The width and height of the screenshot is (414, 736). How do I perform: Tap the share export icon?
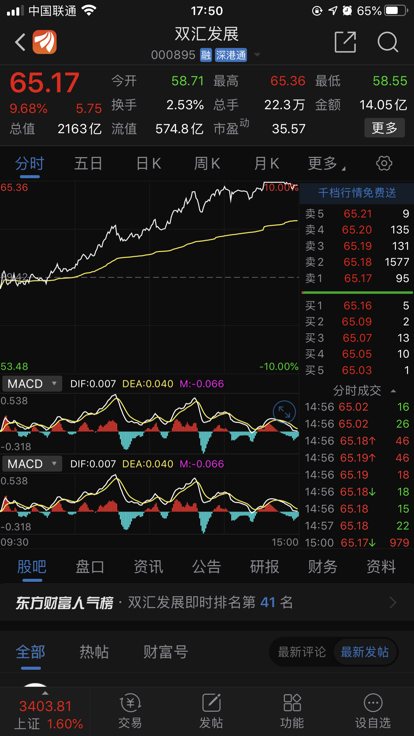[x=345, y=42]
